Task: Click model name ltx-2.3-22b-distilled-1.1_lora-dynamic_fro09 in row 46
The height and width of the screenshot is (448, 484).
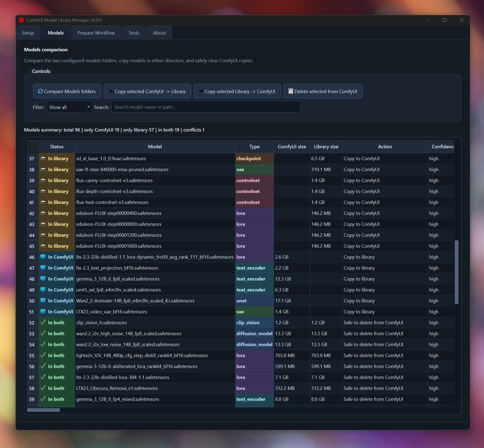Action: pos(155,257)
